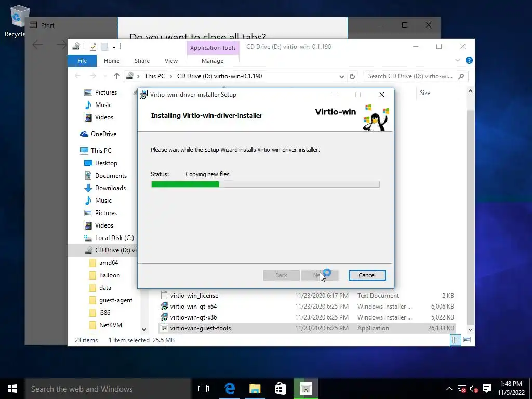
Task: Open Action Center notifications icon
Action: [487, 389]
